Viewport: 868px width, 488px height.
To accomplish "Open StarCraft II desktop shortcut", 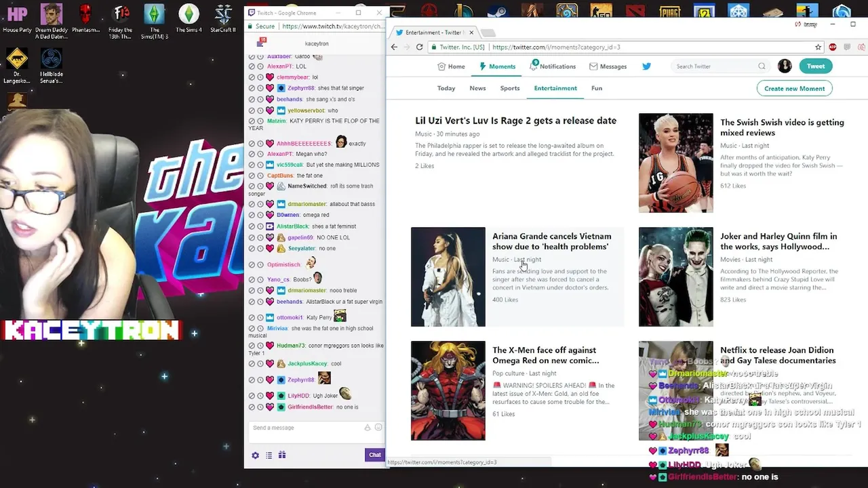I will click(223, 18).
